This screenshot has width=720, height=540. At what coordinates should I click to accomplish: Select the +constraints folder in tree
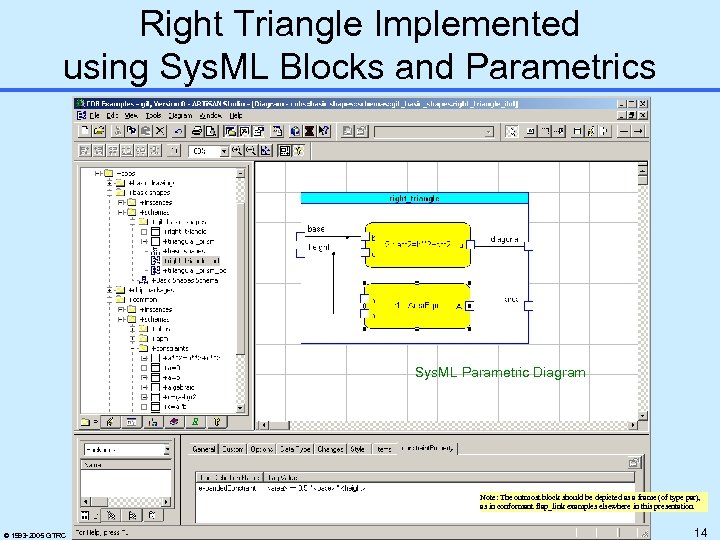170,348
